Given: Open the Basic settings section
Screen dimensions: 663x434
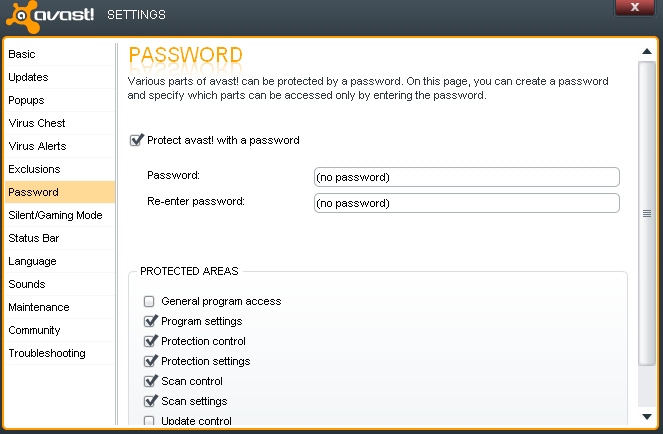Looking at the screenshot, I should (60, 54).
